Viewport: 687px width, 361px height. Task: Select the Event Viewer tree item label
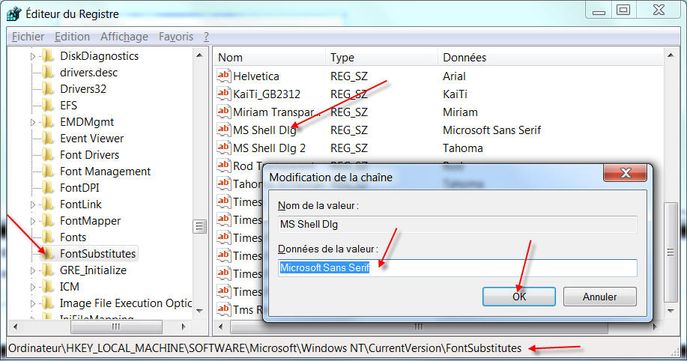coord(92,138)
